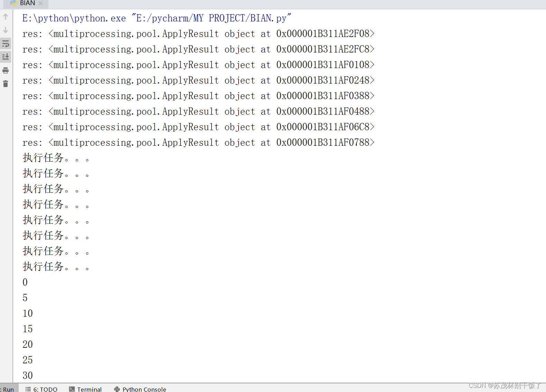Click the output value 30
The image size is (546, 392).
[x=28, y=376]
